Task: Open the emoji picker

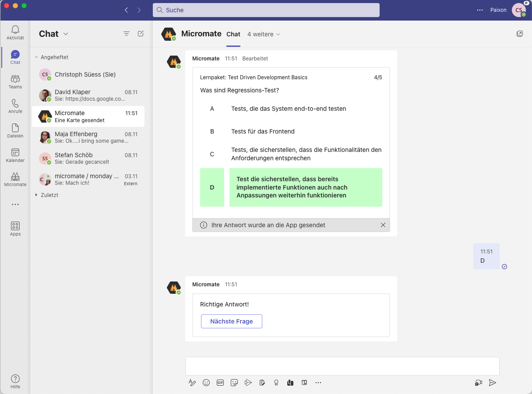Action: coord(206,383)
